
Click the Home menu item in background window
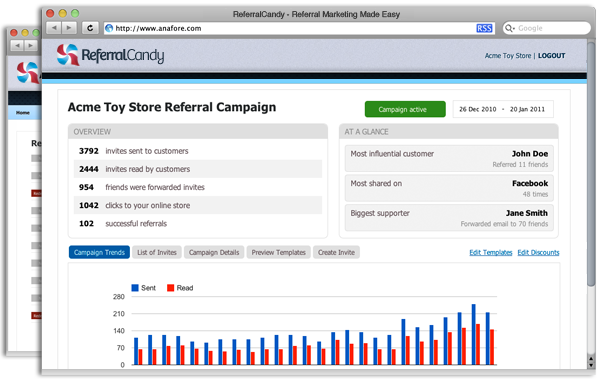[x=23, y=113]
